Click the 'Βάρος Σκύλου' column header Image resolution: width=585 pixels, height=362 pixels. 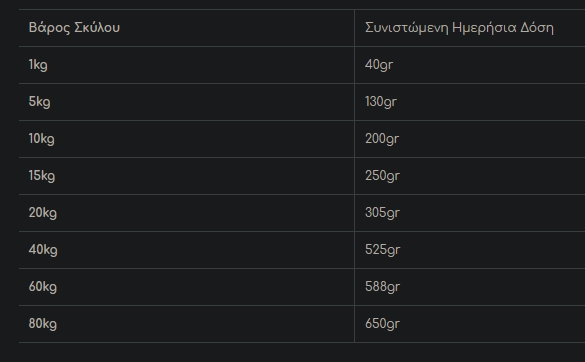click(187, 28)
